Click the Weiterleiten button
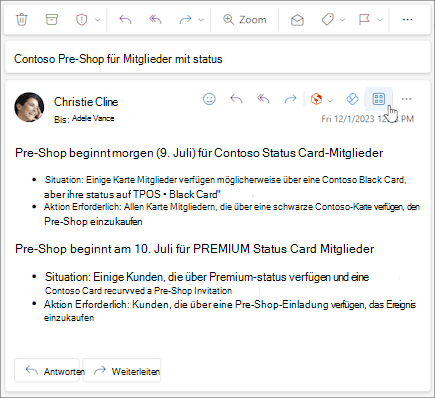 (122, 370)
